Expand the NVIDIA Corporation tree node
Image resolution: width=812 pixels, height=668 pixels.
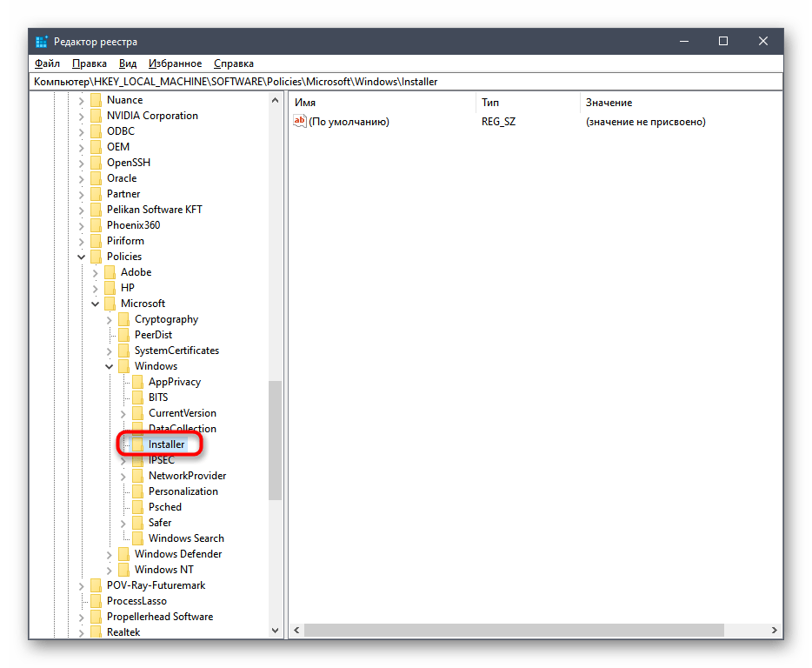[x=82, y=116]
